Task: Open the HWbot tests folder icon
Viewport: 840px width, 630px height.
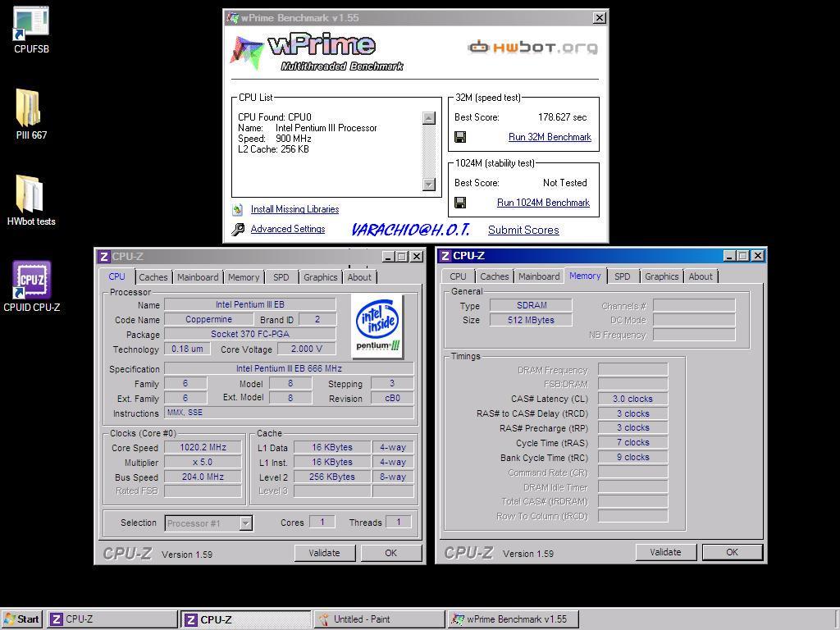Action: click(x=30, y=194)
